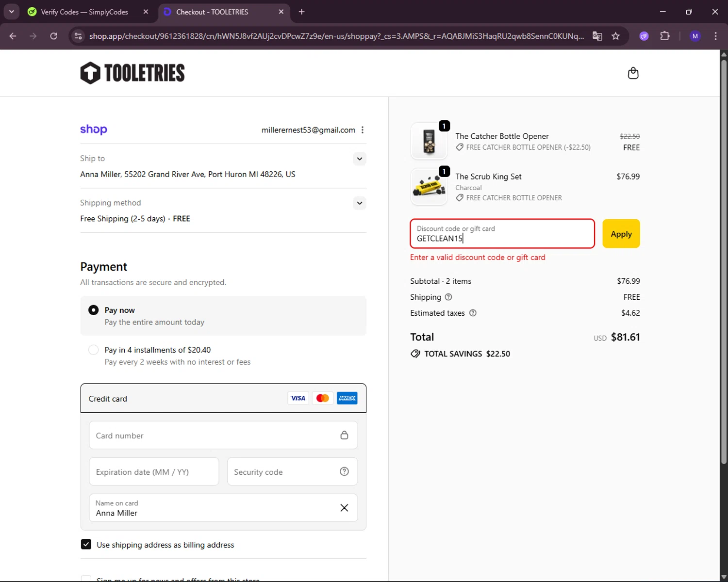This screenshot has width=728, height=582.
Task: Show shipping info help icon
Action: [448, 297]
